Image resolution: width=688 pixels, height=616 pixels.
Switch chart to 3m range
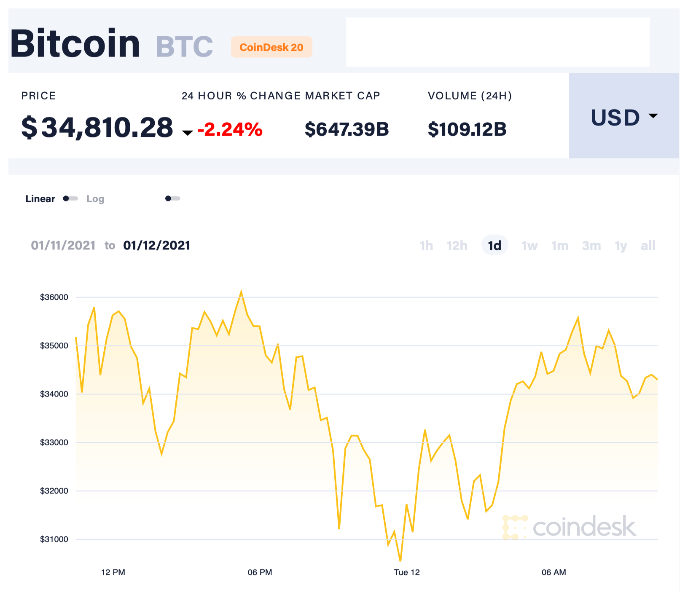point(591,246)
